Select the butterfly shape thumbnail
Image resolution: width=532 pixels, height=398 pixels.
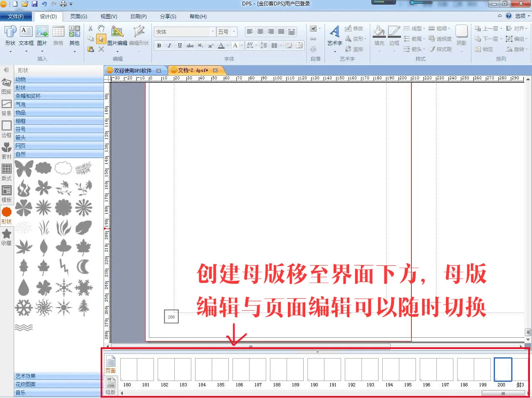click(x=24, y=168)
